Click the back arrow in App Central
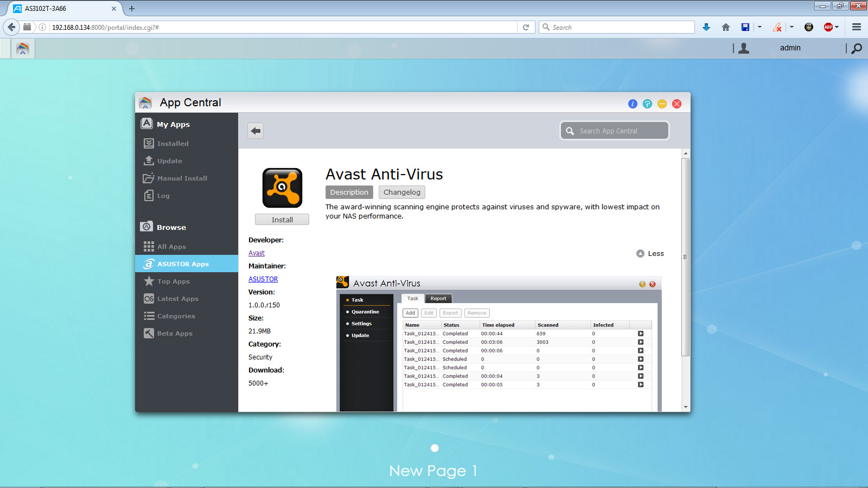This screenshot has width=868, height=488. (x=256, y=131)
